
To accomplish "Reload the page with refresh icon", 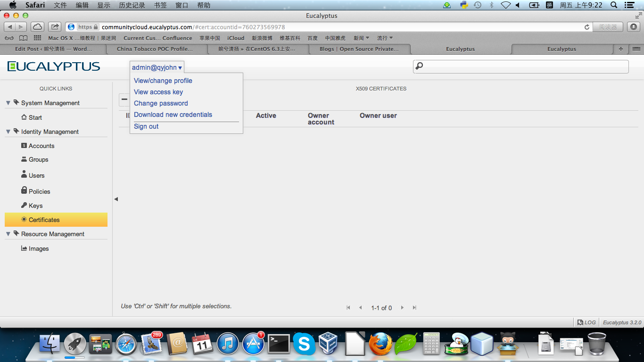I will 587,27.
